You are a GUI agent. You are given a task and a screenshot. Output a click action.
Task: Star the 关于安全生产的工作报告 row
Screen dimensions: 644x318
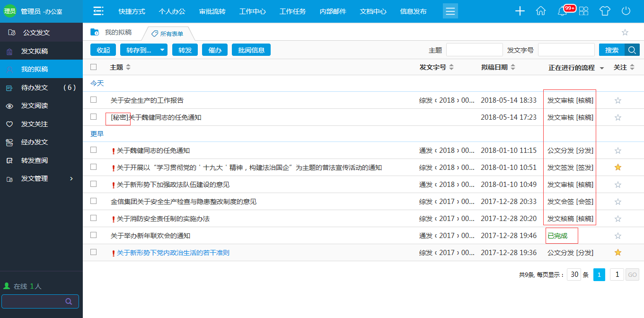[618, 100]
